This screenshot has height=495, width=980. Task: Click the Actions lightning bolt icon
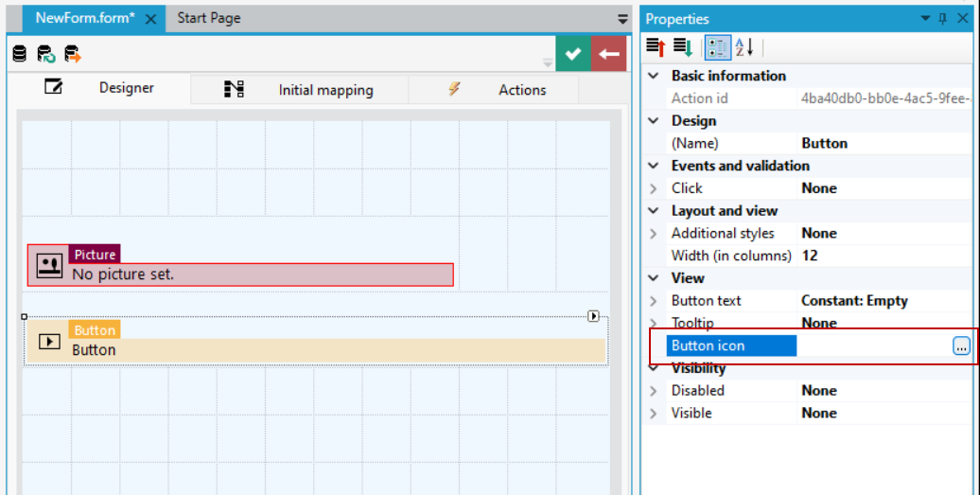(454, 89)
